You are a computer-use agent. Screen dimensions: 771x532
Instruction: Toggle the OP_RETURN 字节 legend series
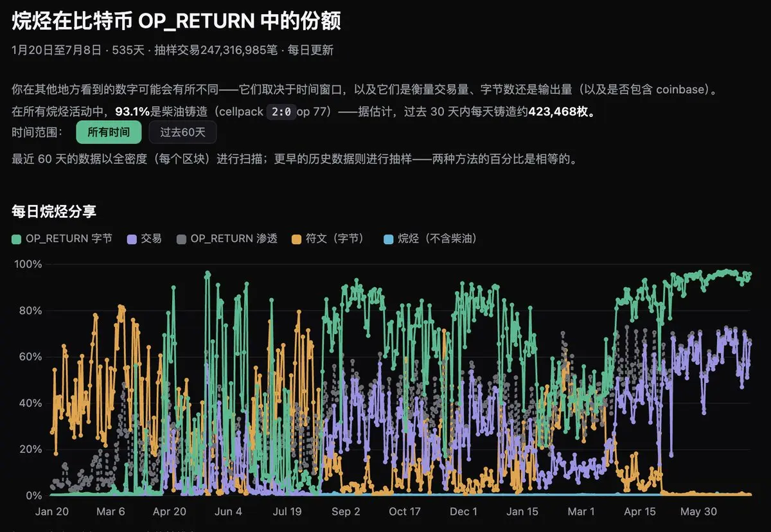tap(62, 238)
